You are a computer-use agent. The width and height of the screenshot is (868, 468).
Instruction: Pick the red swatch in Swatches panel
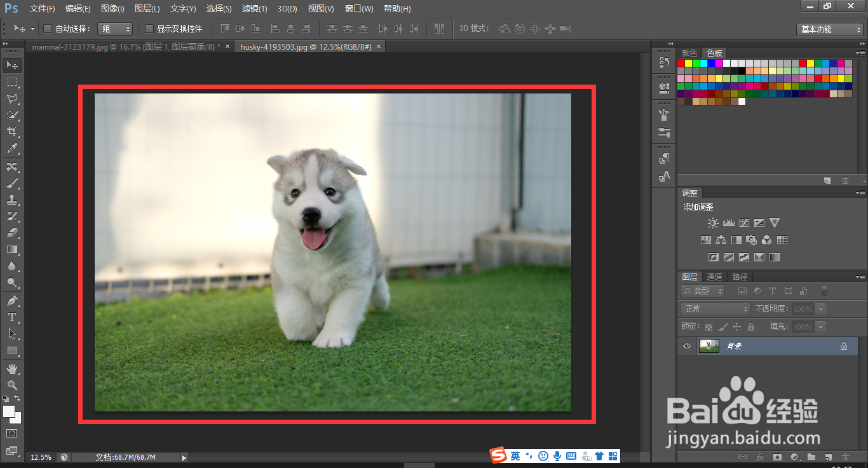681,63
